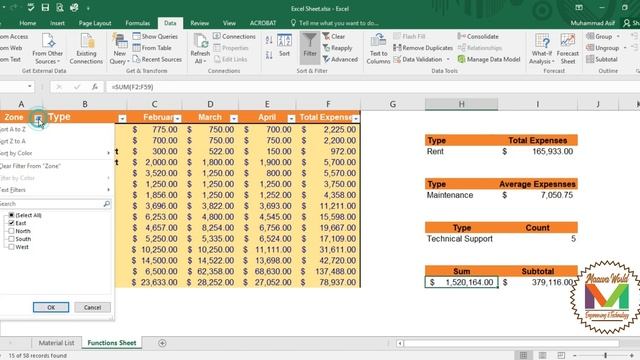Open the Total Expenses filter dropdown
640x360 pixels.
click(x=356, y=118)
